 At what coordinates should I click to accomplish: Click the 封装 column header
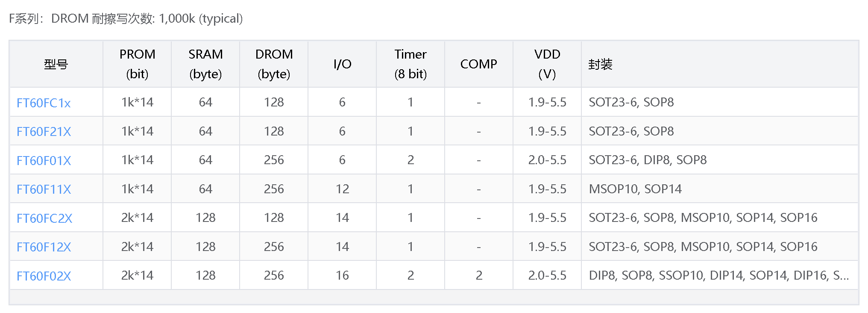tap(600, 64)
